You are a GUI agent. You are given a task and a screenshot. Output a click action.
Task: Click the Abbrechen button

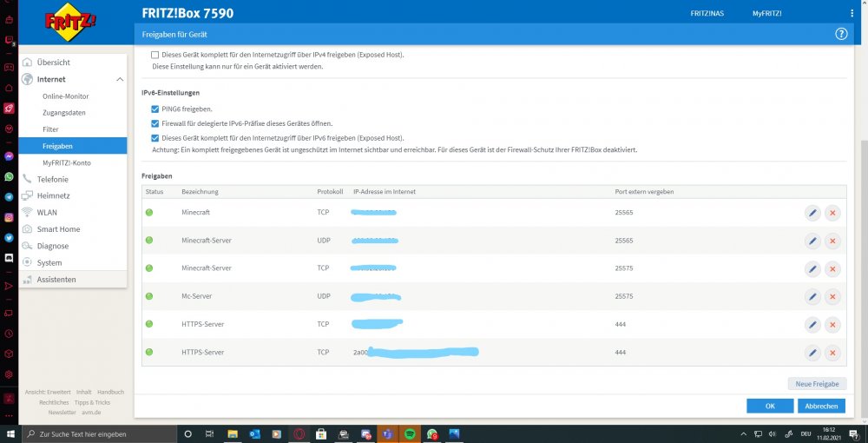(821, 406)
